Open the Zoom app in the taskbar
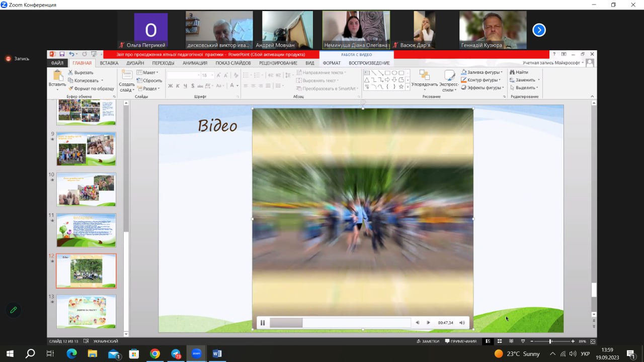Viewport: 644px width, 362px height. (196, 353)
